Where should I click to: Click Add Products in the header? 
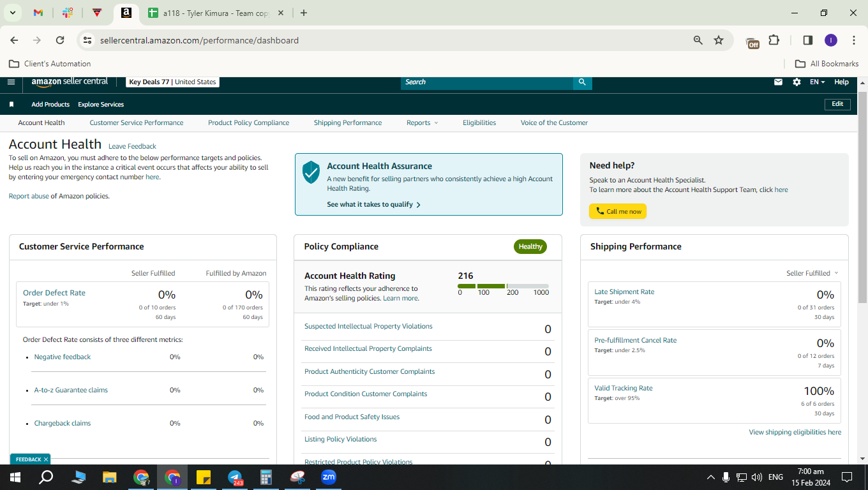[x=50, y=104]
